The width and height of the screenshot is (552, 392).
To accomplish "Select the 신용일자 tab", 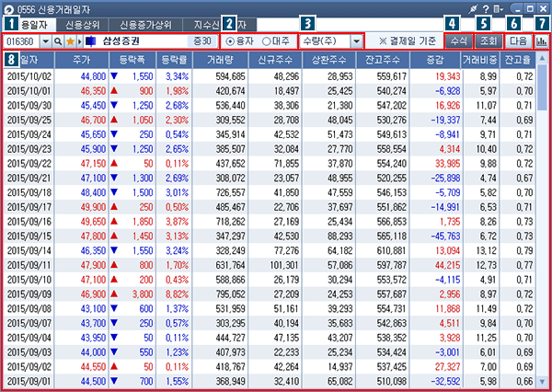I will pyautogui.click(x=29, y=25).
